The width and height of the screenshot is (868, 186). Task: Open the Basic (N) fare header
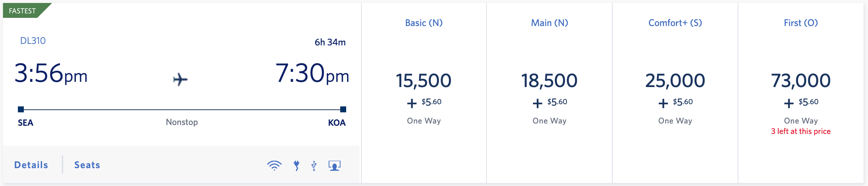[x=424, y=23]
